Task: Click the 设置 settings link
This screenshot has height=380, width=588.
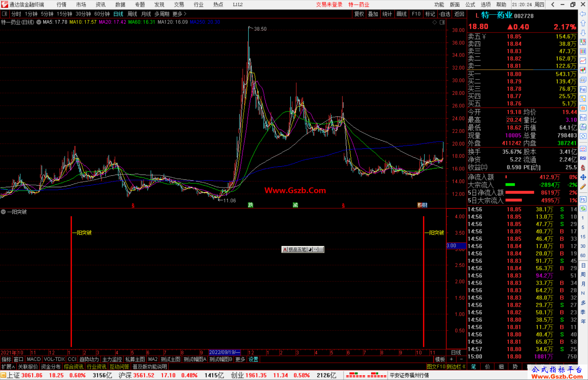Action: tap(253, 359)
